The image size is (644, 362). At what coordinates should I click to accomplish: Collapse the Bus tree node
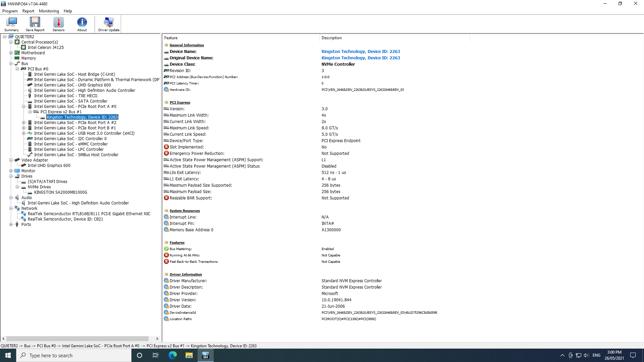click(11, 64)
